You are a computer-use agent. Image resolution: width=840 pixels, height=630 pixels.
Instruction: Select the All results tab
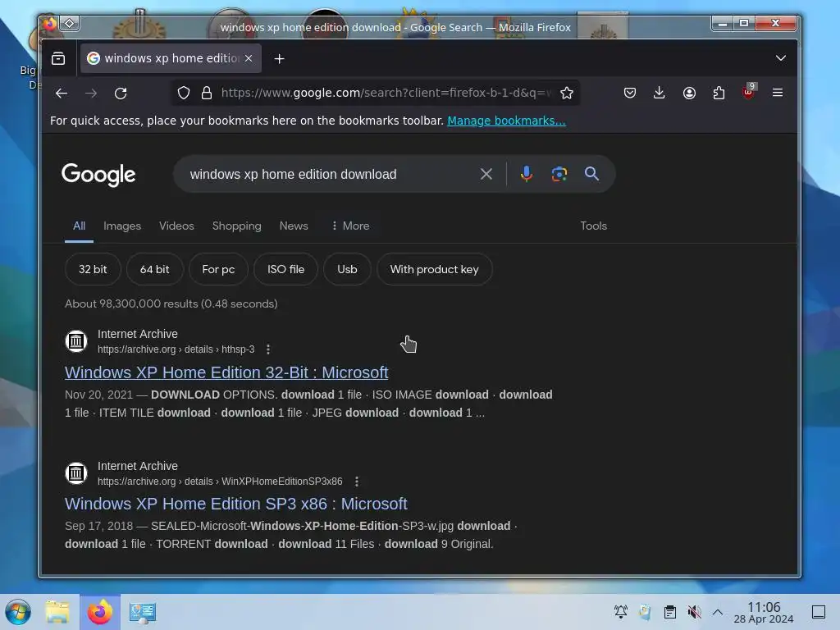click(80, 226)
